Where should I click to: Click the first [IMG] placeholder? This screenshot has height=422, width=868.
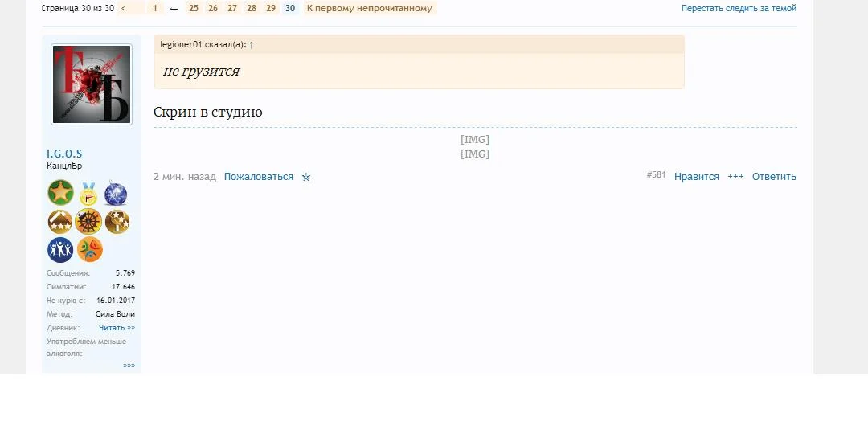[x=475, y=140]
